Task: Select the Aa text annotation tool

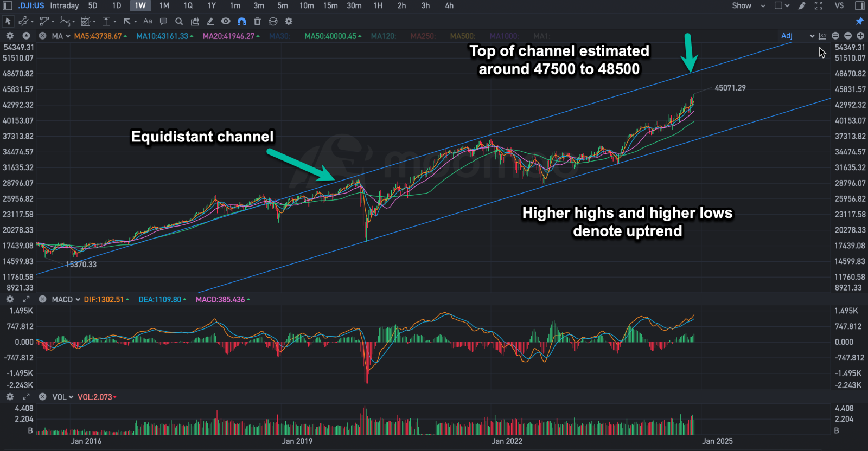Action: coord(148,21)
